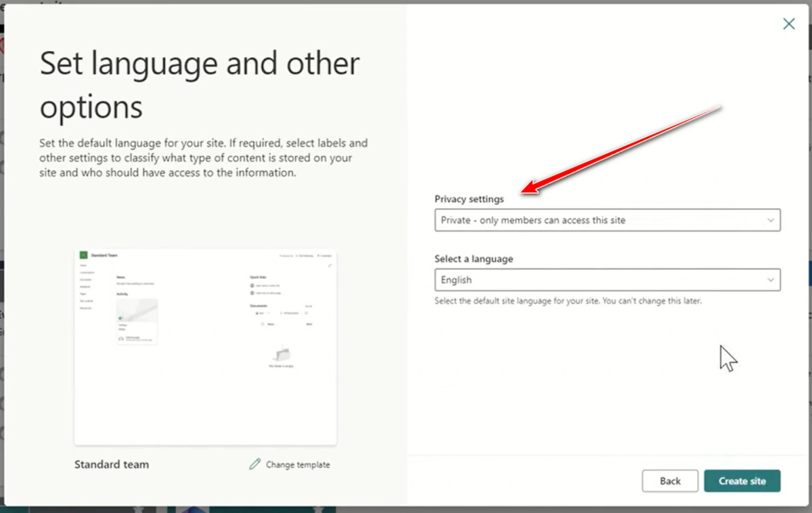The image size is (812, 513).
Task: Close the site creation dialog
Action: click(789, 24)
